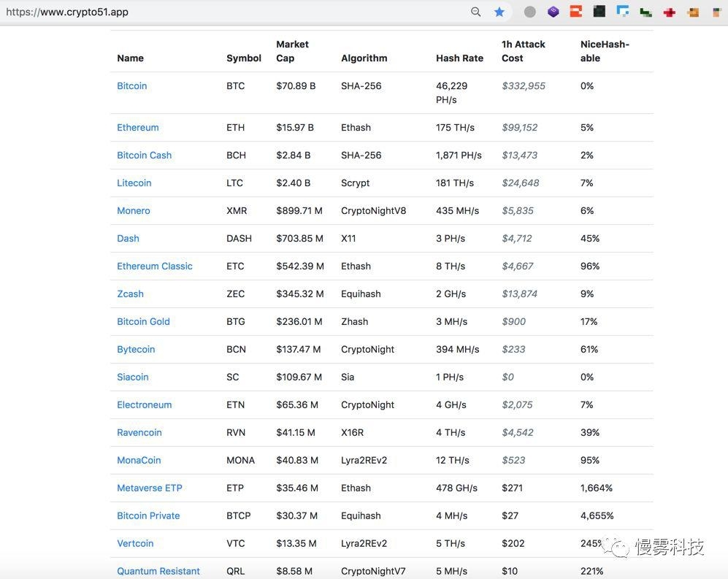Click the 1h Attack Cost column header
Screen dimensions: 728x579
point(524,51)
